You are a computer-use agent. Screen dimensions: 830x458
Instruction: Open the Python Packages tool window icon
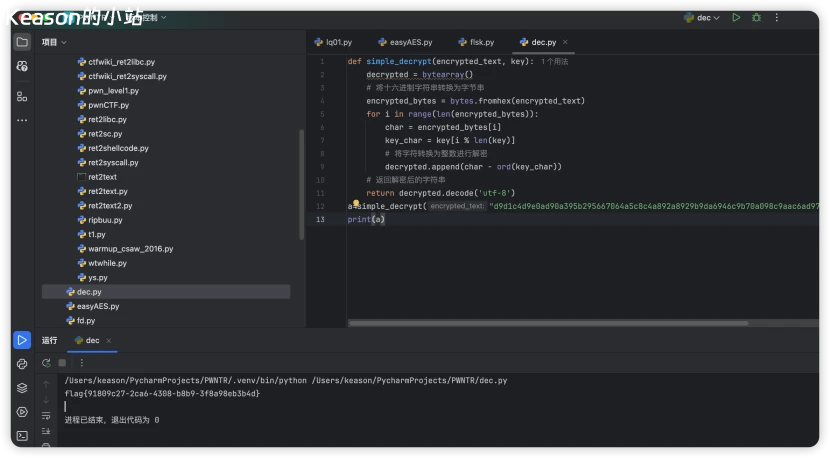tap(22, 388)
